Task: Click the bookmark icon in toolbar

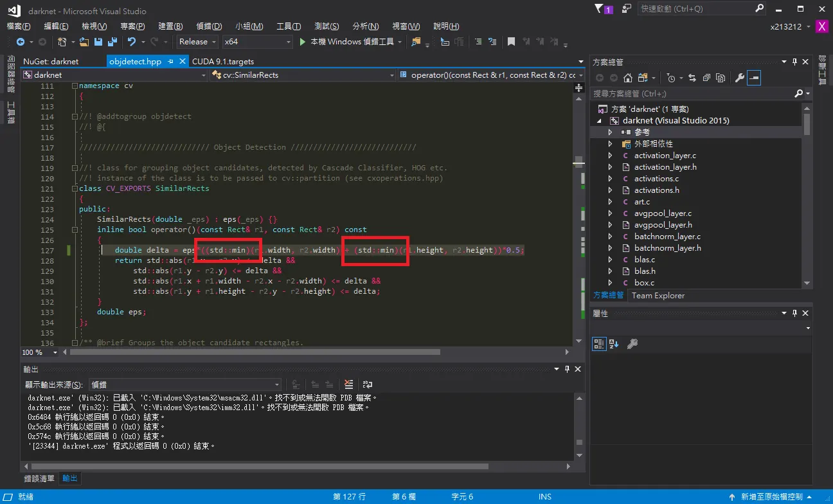Action: click(x=511, y=42)
